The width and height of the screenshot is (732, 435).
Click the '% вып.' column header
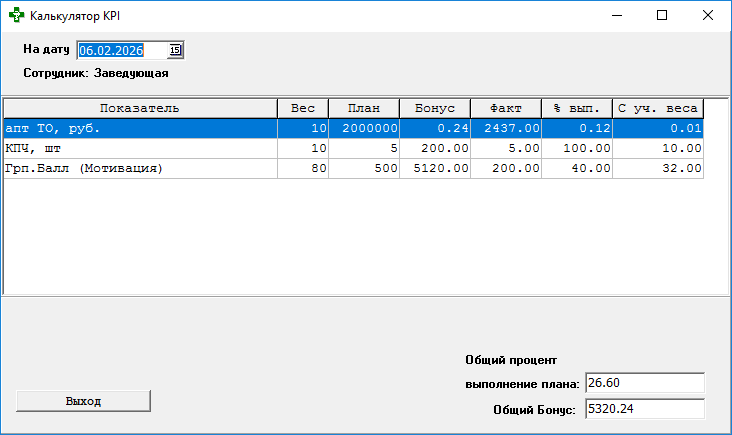577,108
